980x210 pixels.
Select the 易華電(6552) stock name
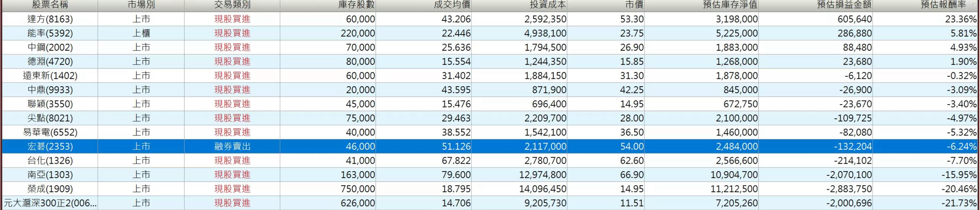[x=50, y=132]
